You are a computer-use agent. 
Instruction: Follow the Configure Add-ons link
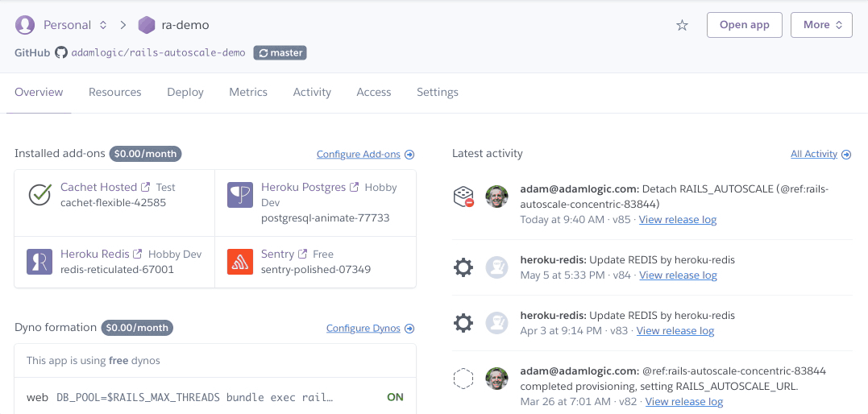pos(364,154)
